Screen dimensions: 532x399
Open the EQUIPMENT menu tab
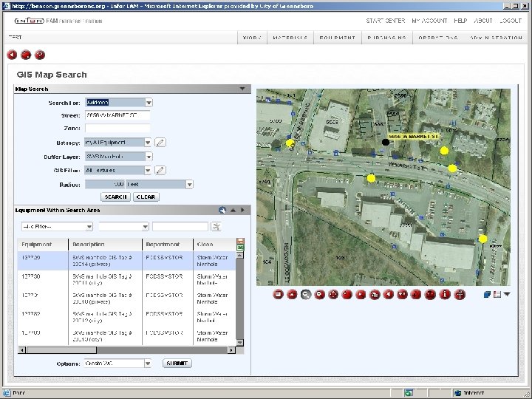[337, 38]
